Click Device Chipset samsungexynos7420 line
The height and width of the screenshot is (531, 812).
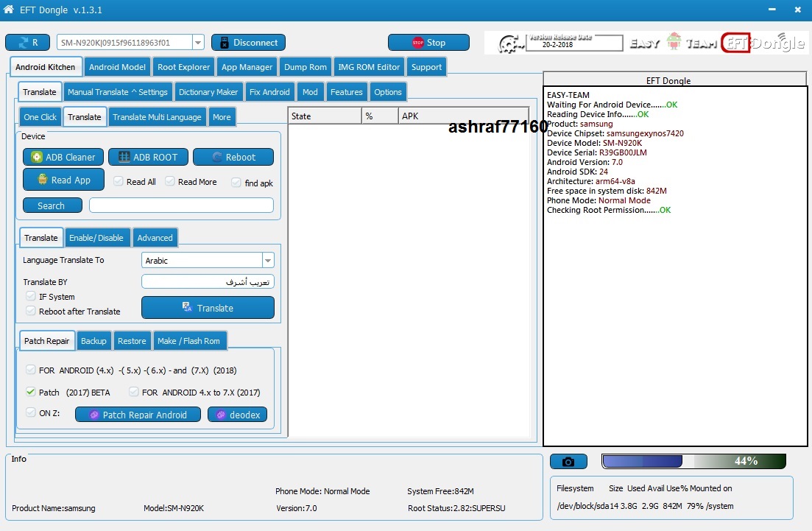tap(615, 133)
